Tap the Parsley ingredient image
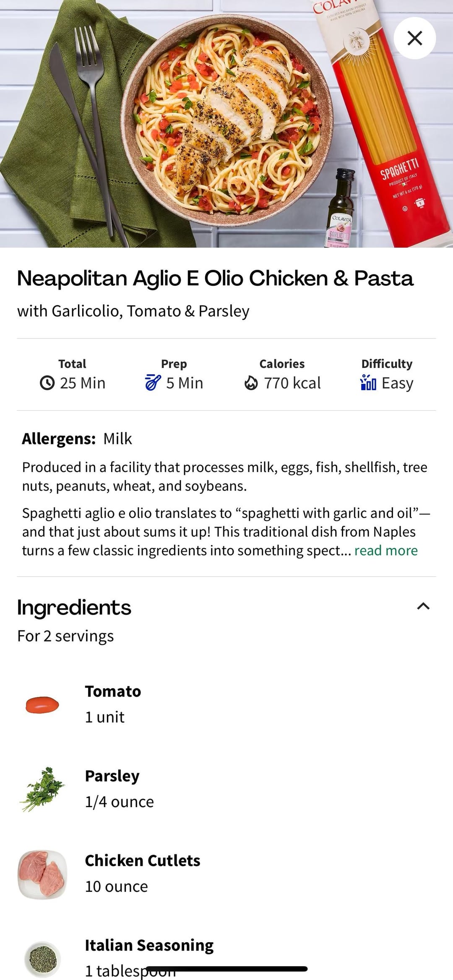 (x=42, y=789)
